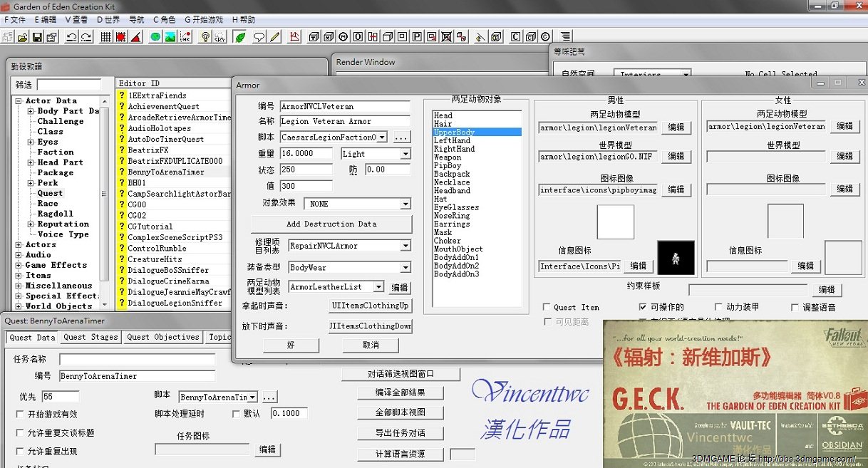868x468 pixels.
Task: Open the D 世界 menu
Action: [x=108, y=20]
